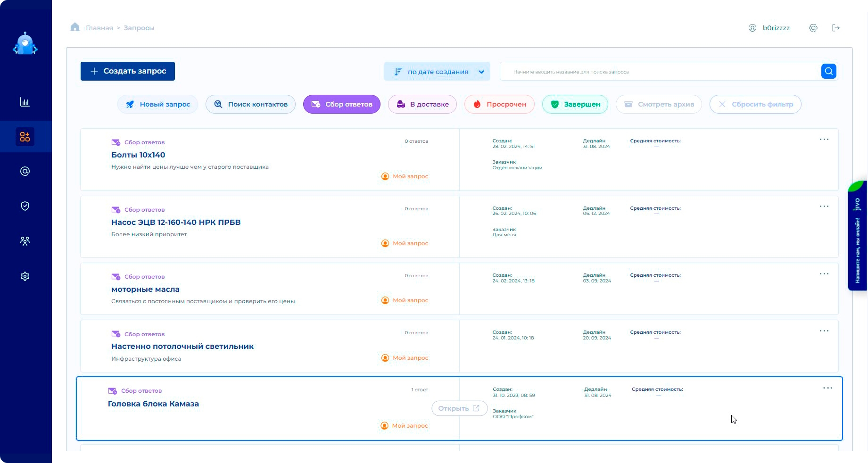Screen dimensions: 868x463
Task: Open the settings gear in left sidebar
Action: tap(25, 276)
